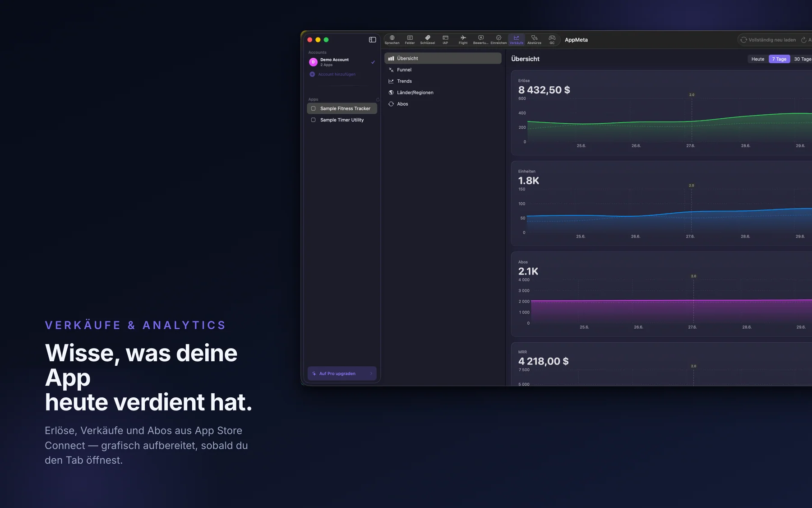This screenshot has height=508, width=812.
Task: Open the Sprachen globe toolbar item
Action: point(392,40)
